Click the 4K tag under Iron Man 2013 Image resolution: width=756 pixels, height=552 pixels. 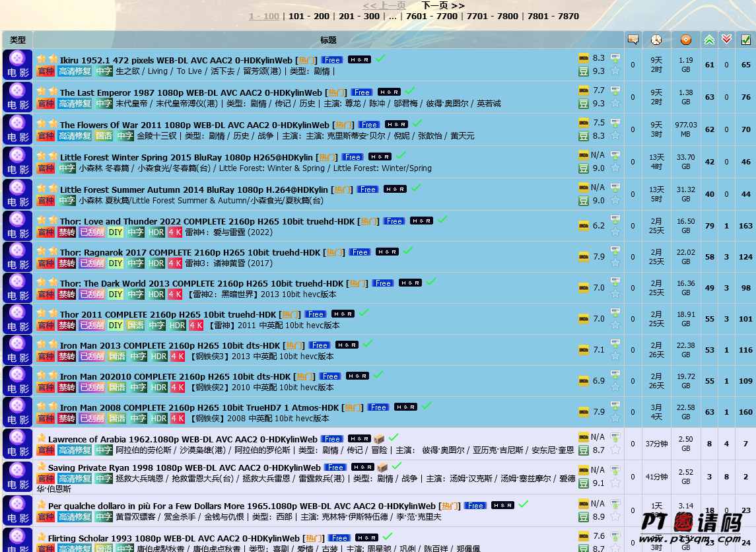pyautogui.click(x=177, y=357)
